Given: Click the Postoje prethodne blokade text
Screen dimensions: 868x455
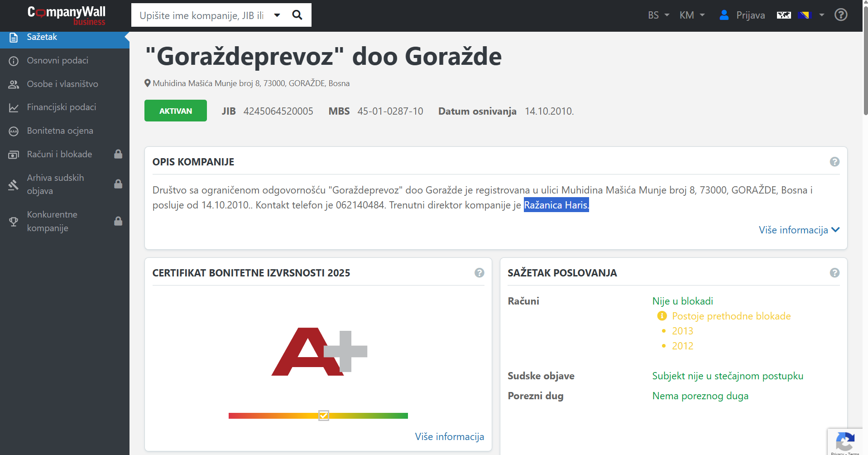Looking at the screenshot, I should coord(731,316).
